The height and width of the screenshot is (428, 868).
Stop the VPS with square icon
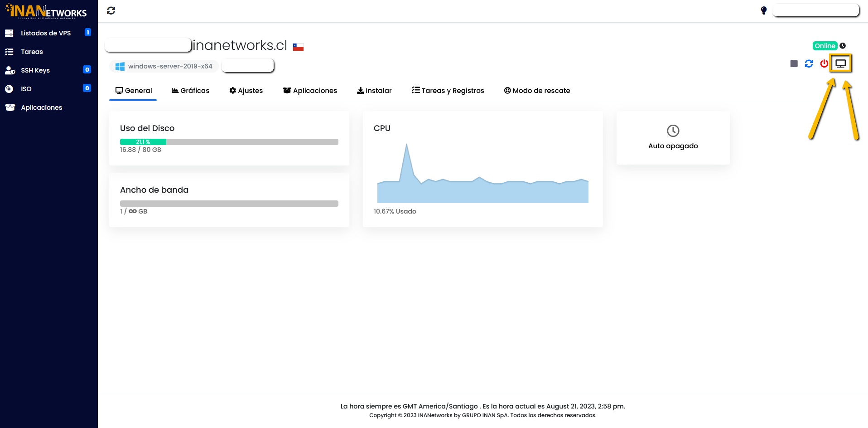click(x=794, y=63)
